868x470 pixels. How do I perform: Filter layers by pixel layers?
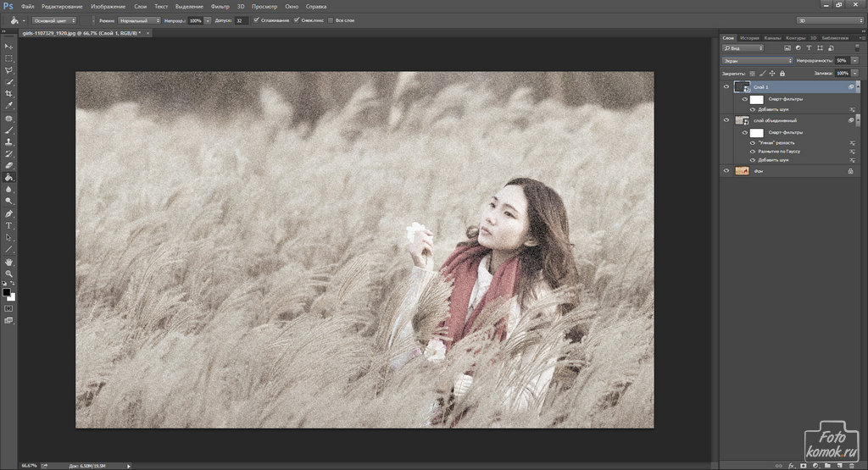click(787, 48)
